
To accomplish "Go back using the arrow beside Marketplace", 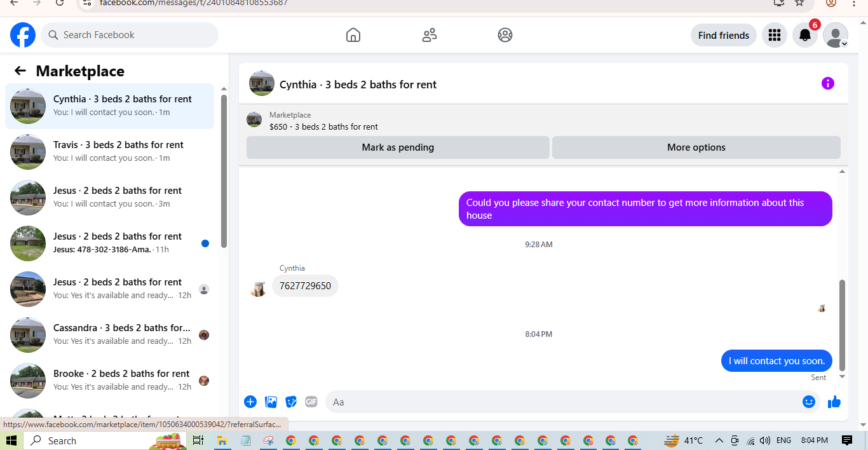I will point(20,71).
